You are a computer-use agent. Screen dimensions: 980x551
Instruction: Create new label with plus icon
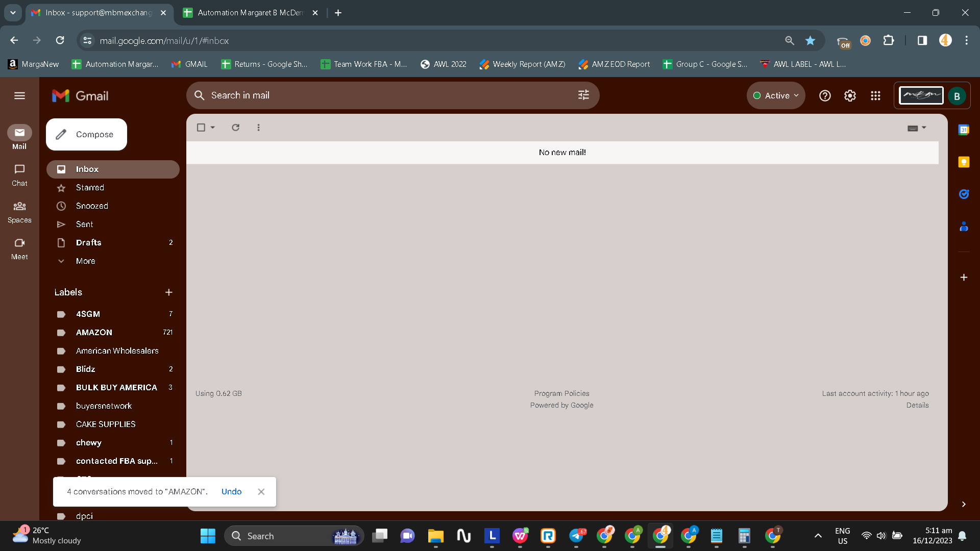click(x=169, y=292)
